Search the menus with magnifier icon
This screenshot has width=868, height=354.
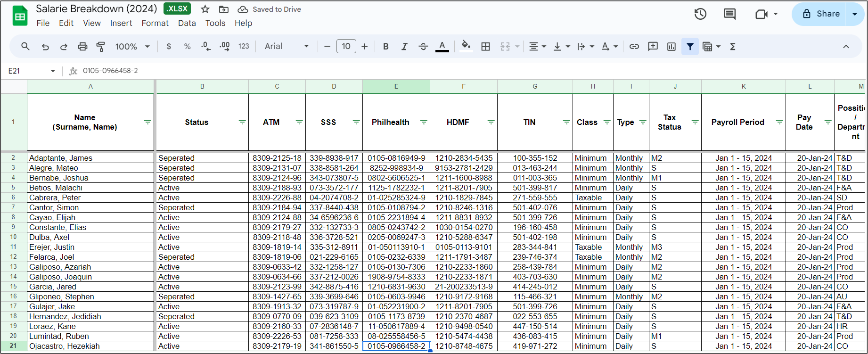(x=25, y=46)
